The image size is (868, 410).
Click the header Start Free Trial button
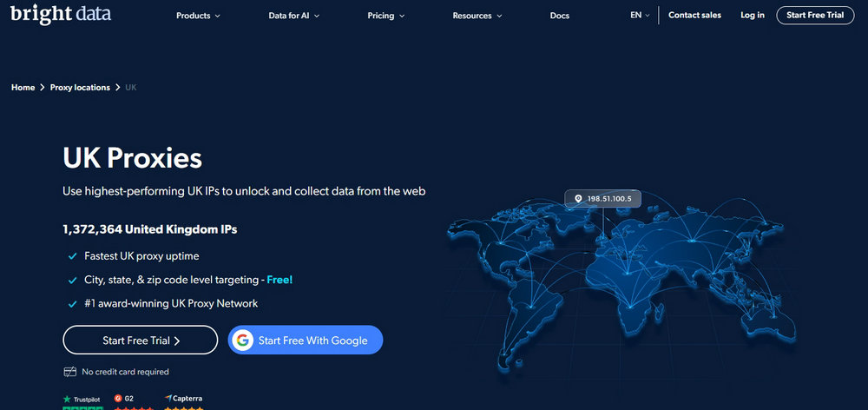point(815,15)
